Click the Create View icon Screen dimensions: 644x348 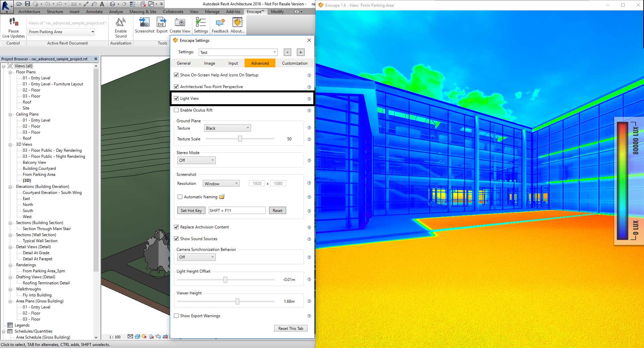180,23
